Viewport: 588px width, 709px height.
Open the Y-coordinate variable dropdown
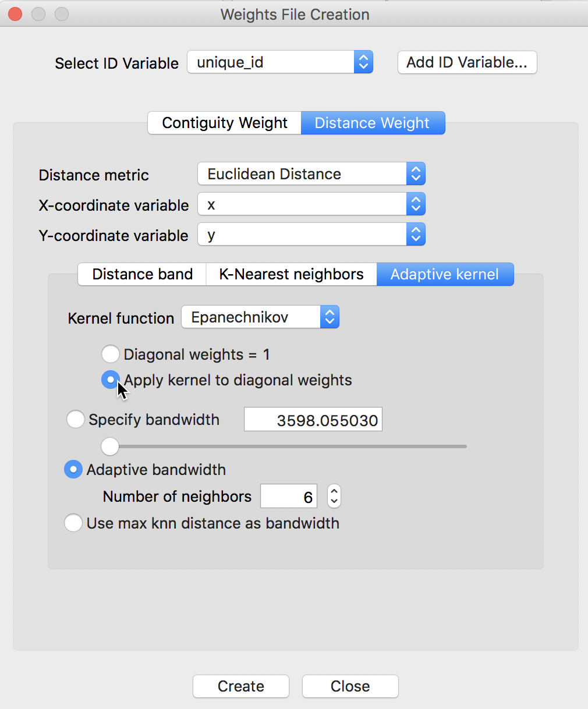311,234
